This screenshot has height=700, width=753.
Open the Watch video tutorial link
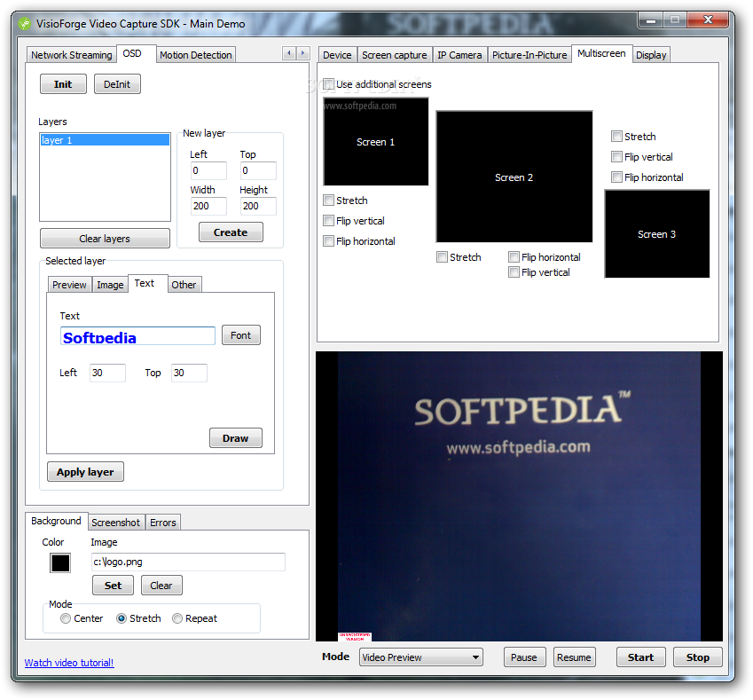(69, 663)
